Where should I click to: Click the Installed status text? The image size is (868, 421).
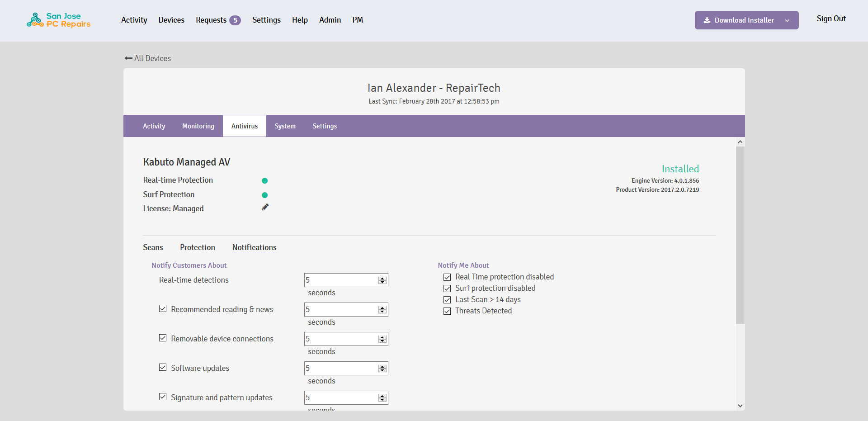[x=680, y=169]
